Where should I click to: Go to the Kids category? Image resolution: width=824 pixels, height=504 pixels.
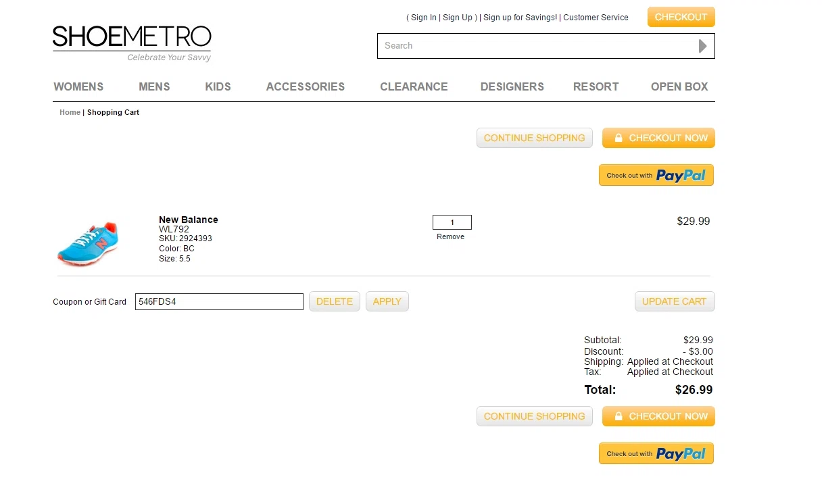coord(218,86)
